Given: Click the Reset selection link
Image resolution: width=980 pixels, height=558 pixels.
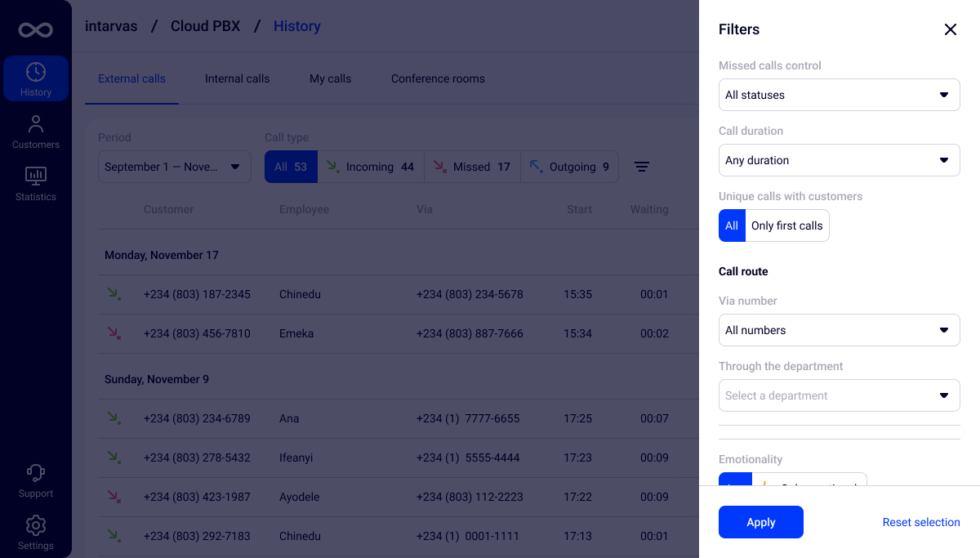Looking at the screenshot, I should pos(920,522).
